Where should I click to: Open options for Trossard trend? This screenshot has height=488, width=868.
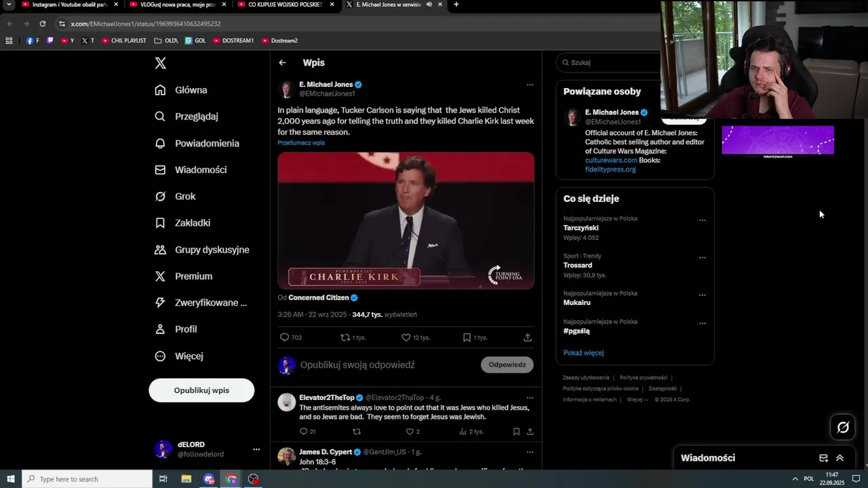click(x=702, y=258)
